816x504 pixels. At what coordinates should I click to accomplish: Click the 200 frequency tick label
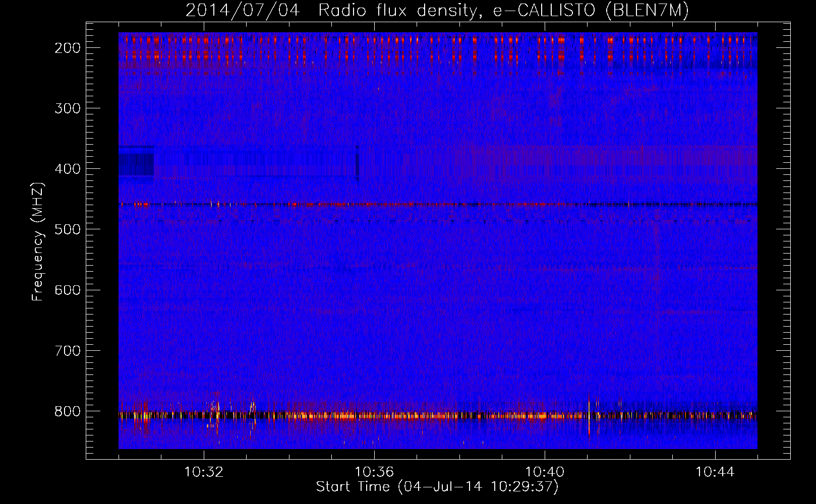tap(67, 48)
